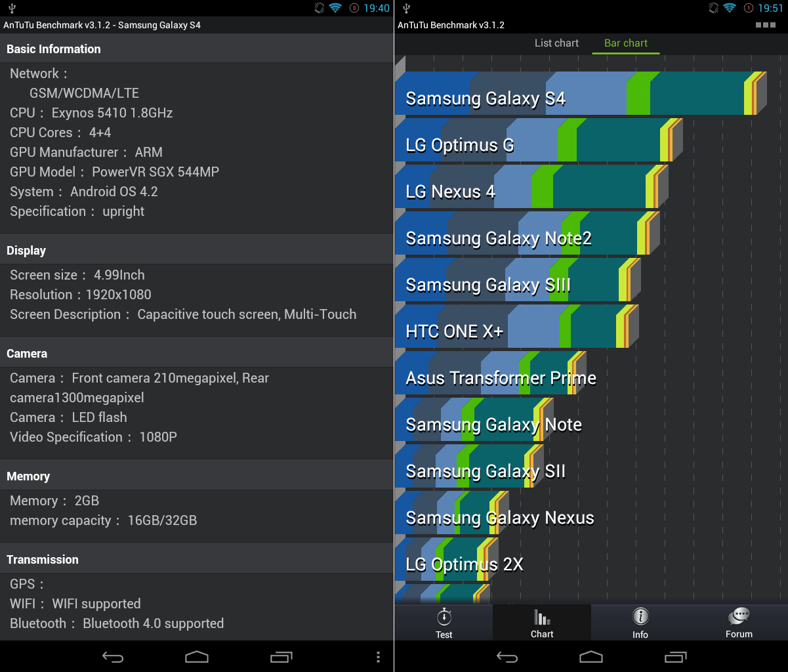Click the GPU Model PowerVR SGX 544MP line

tap(114, 172)
